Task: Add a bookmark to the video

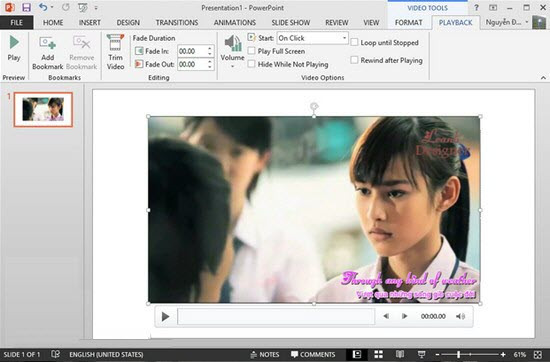Action: pyautogui.click(x=47, y=53)
